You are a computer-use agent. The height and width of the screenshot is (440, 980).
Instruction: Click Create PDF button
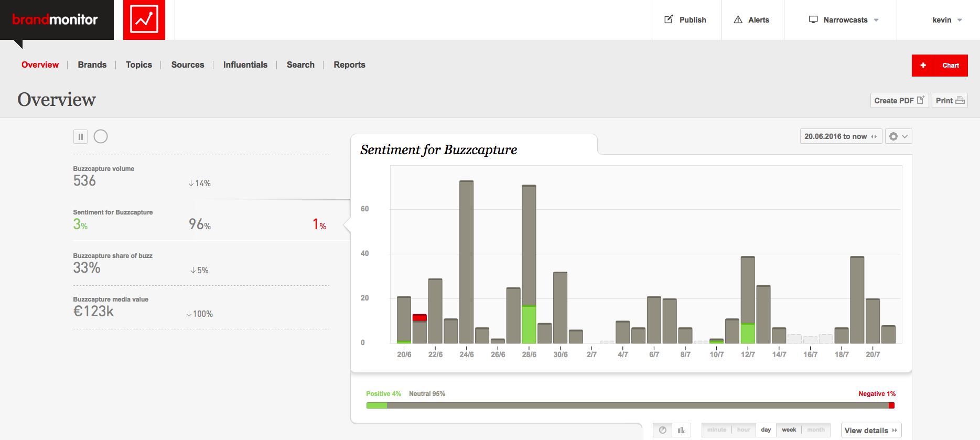point(899,101)
